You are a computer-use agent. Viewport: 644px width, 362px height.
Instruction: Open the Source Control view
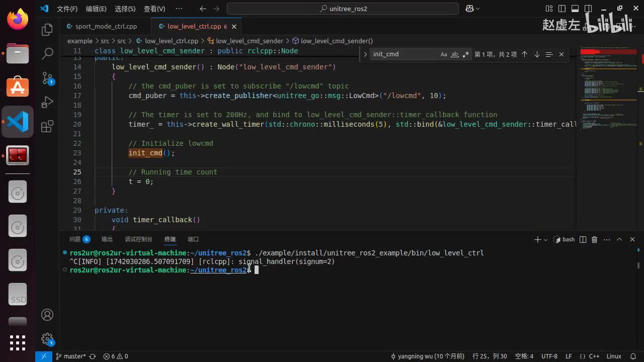click(x=47, y=78)
